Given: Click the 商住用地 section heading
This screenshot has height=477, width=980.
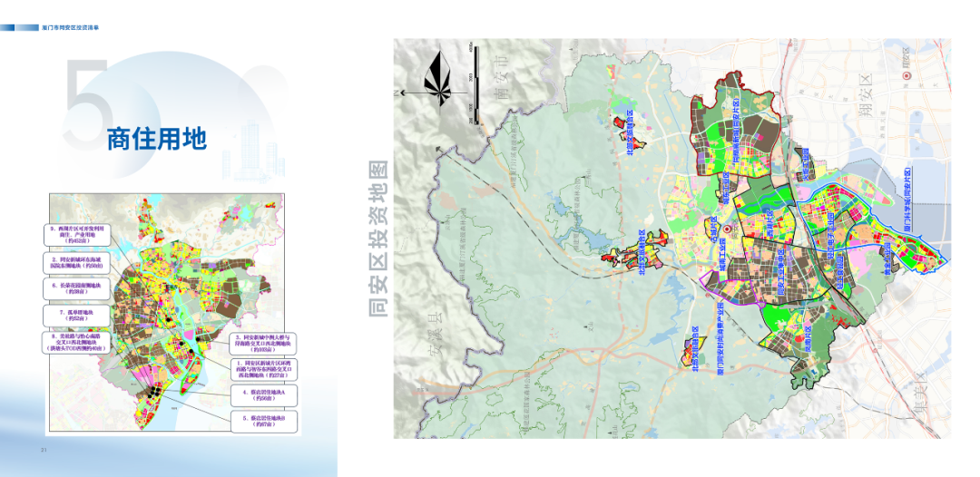Looking at the screenshot, I should (x=156, y=139).
